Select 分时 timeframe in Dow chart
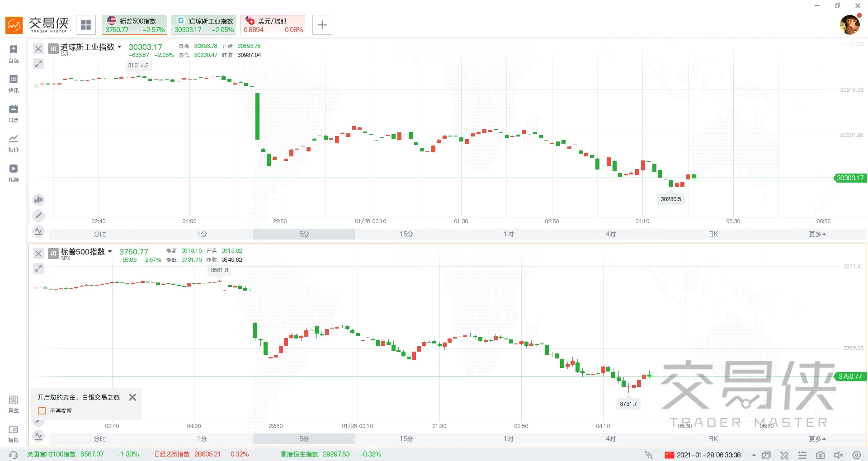This screenshot has height=461, width=868. click(x=100, y=234)
